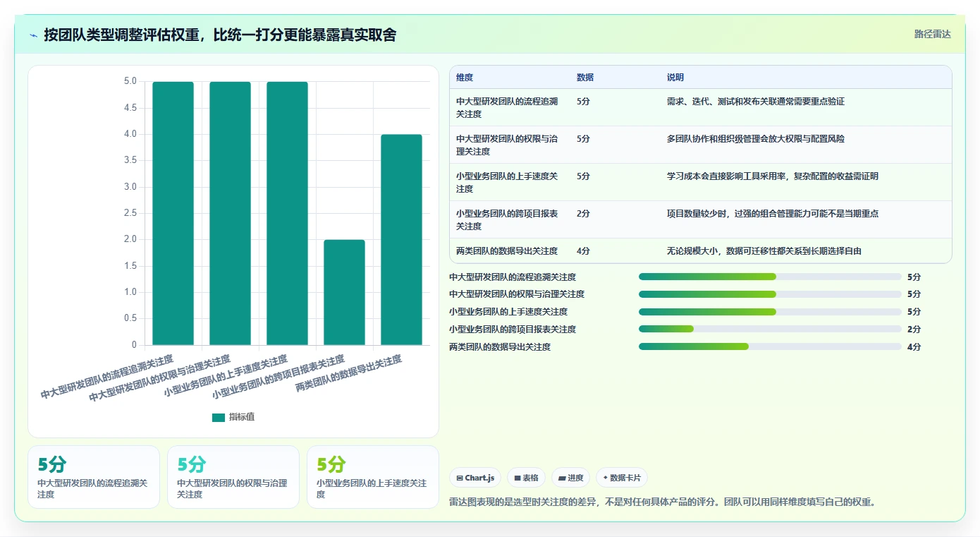Click the progress label 小型业务团队的跨项目报表关注度
This screenshot has height=537, width=980.
click(x=513, y=329)
